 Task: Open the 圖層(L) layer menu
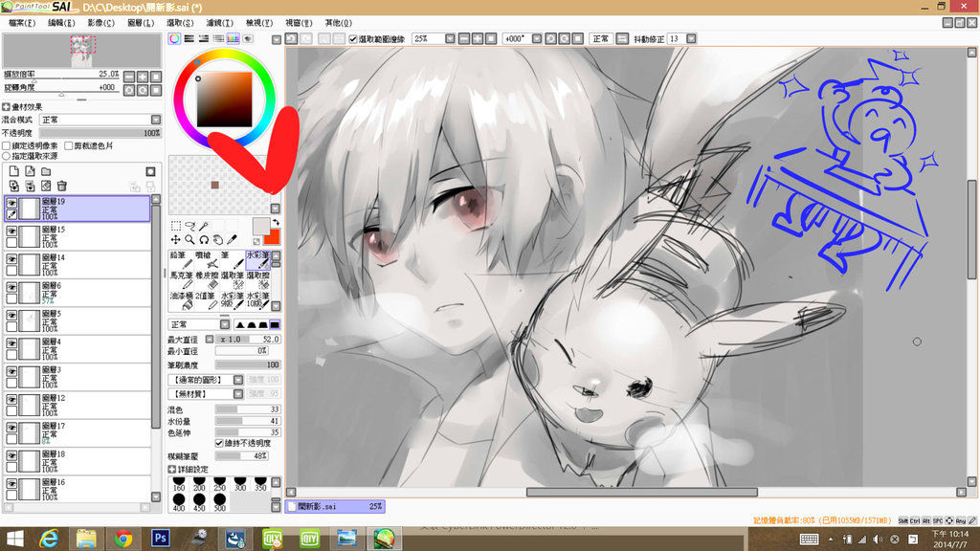coord(141,23)
